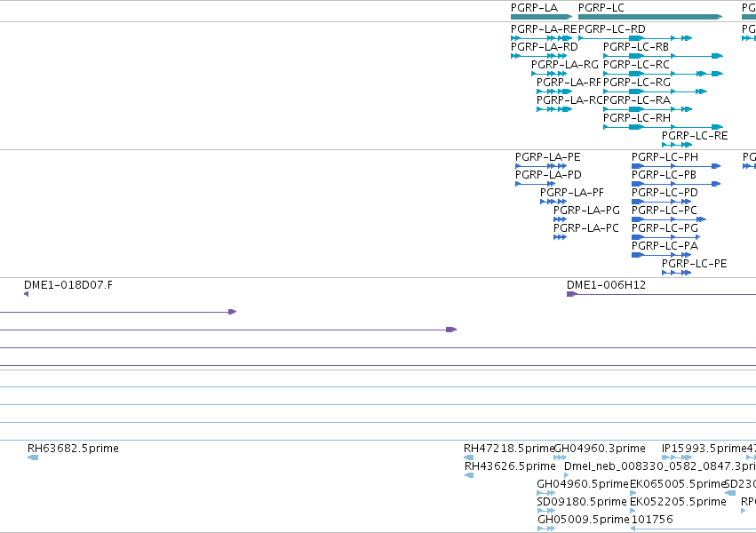Click the GH05009.5prime EST

(x=546, y=529)
